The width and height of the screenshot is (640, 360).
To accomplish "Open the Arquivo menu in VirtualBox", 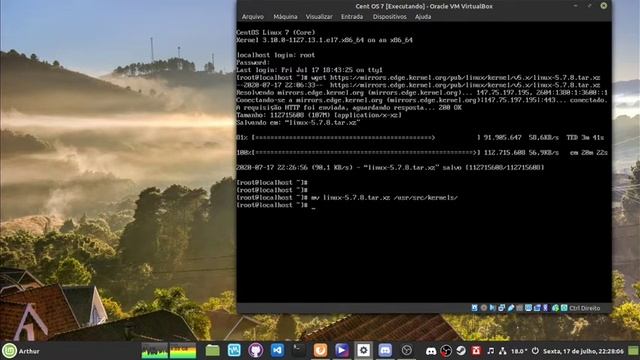I will point(253,17).
